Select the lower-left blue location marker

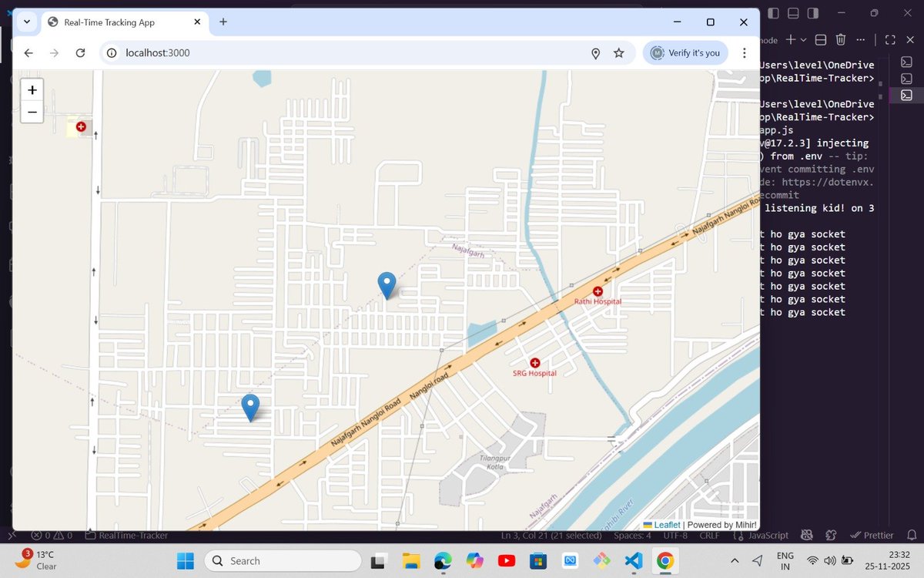(x=250, y=408)
